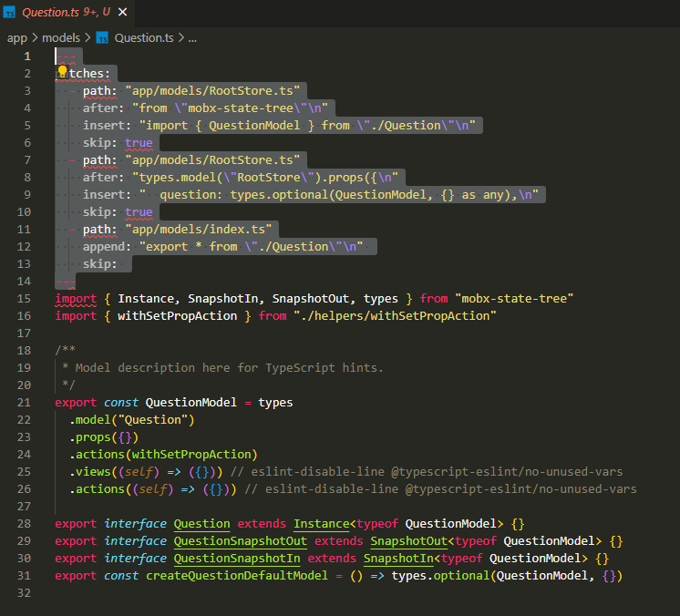Screen dimensions: 680x616
Task: Click '.views' on line 25
Action: coord(90,472)
